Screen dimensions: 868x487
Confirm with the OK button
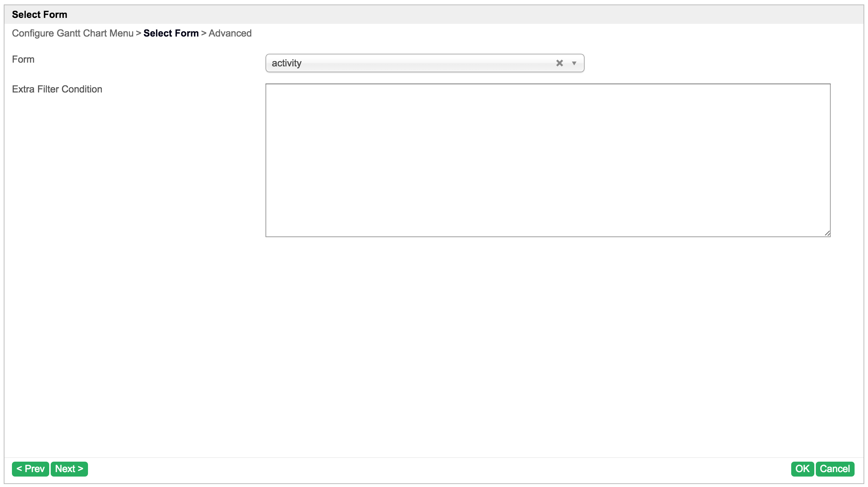pos(802,469)
